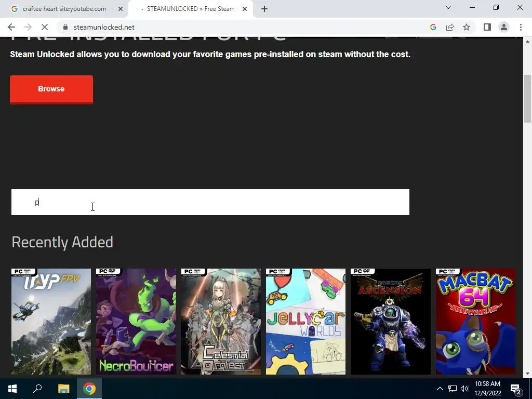532x399 pixels.
Task: Open the tab search chevron
Action: click(x=448, y=7)
